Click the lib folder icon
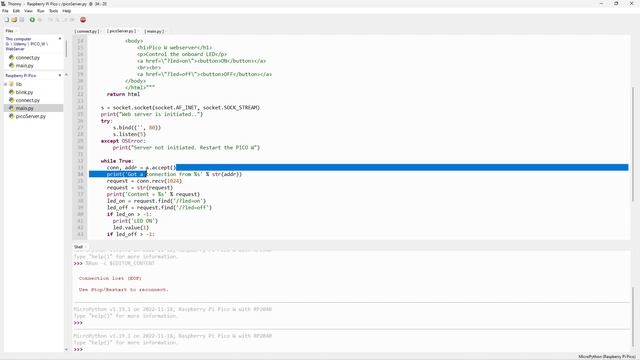This screenshot has height=360, width=640. [x=11, y=84]
